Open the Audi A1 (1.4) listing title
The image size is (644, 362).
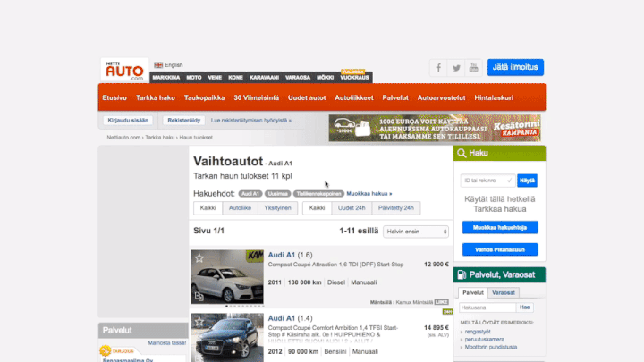290,318
